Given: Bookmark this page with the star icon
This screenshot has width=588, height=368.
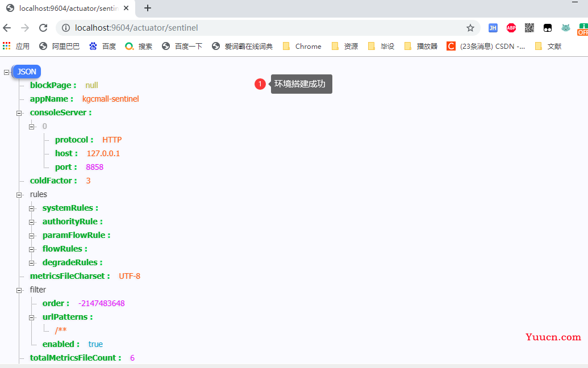Looking at the screenshot, I should coord(470,28).
